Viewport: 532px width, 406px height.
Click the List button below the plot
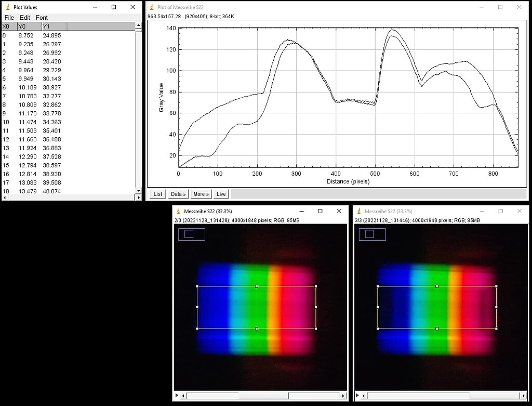click(157, 193)
